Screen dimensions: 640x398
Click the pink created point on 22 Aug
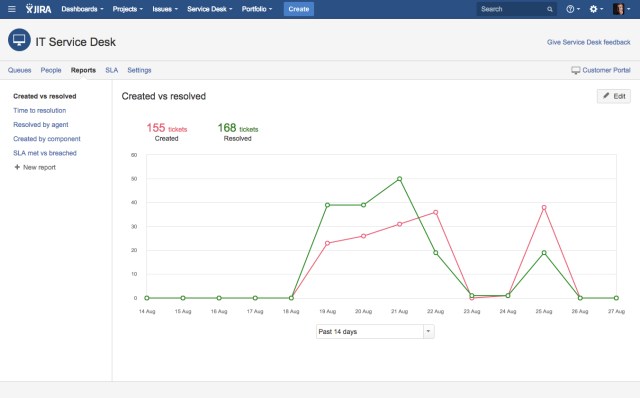coord(436,212)
